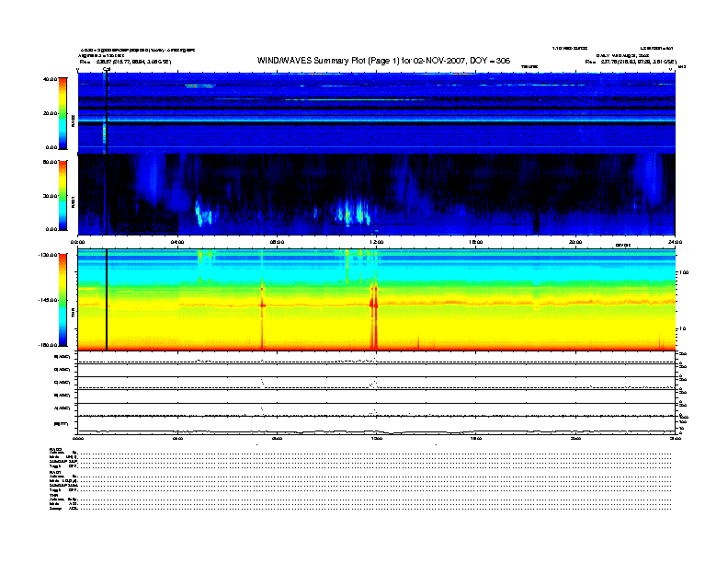Click the 04:00 tick label under RAD1 panel
This screenshot has width=728, height=563.
click(x=177, y=242)
